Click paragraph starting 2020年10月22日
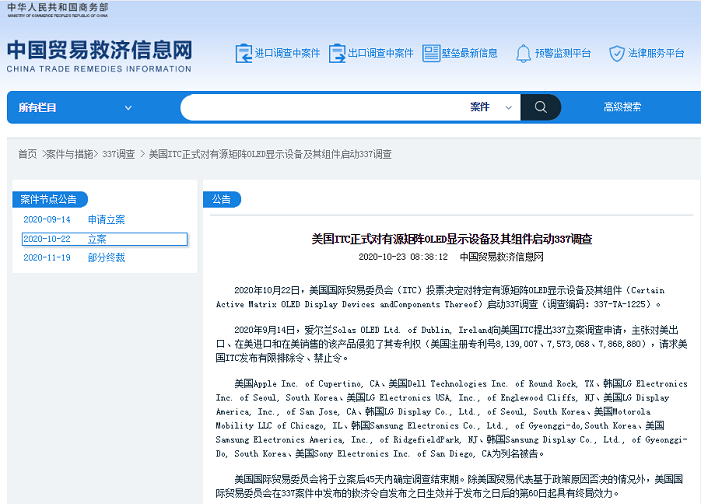Viewport: 701px width, 504px height. pyautogui.click(x=440, y=297)
